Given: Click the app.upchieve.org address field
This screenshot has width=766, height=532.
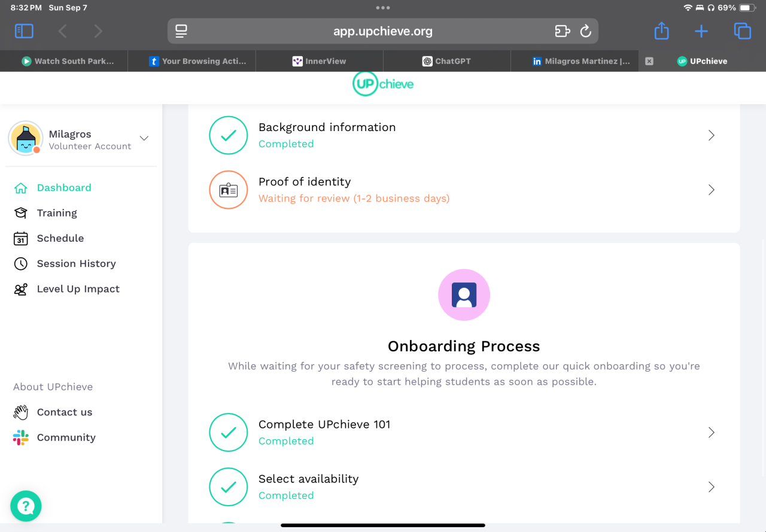Looking at the screenshot, I should point(383,31).
